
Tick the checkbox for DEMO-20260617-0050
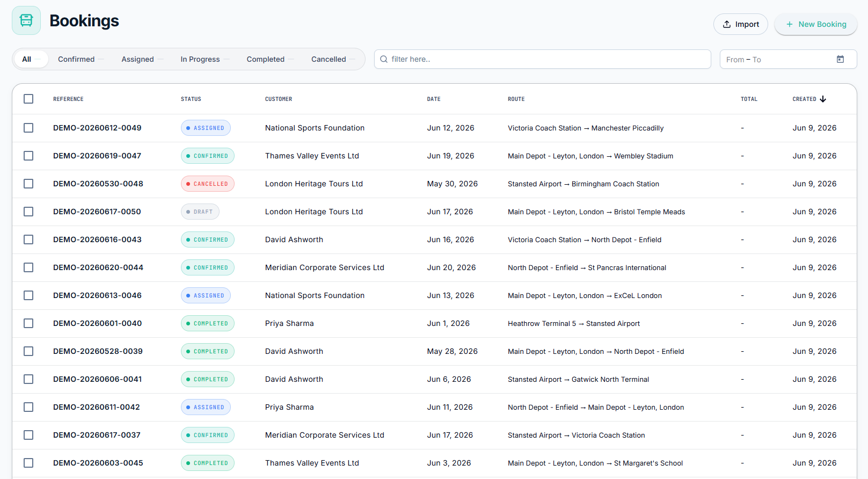[28, 212]
